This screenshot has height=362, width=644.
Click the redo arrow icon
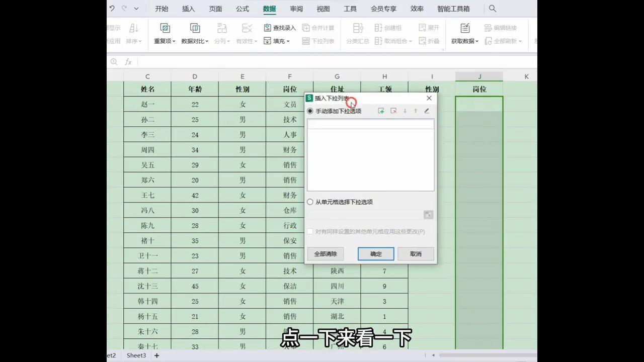tap(124, 9)
